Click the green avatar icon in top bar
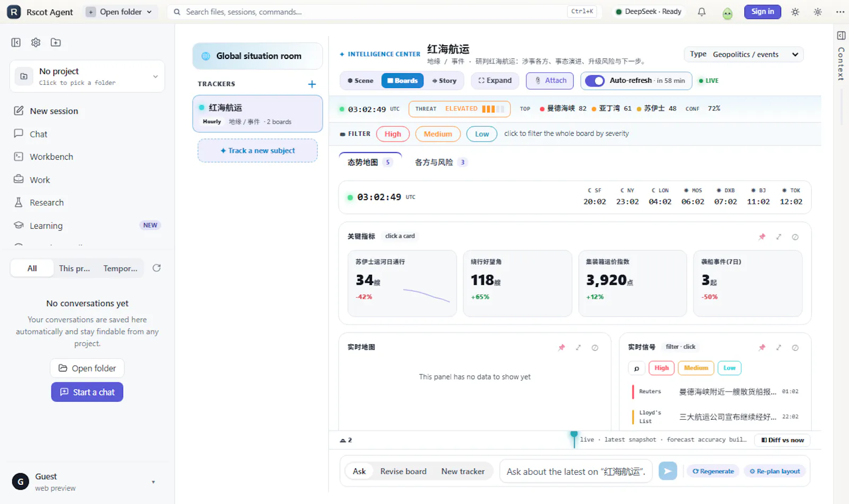The height and width of the screenshot is (504, 849). (x=727, y=13)
